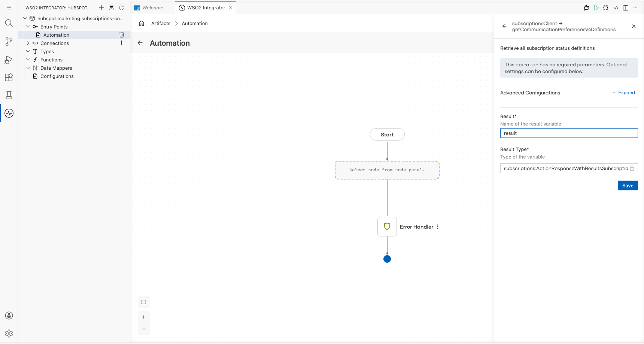Click the end node circle
The width and height of the screenshot is (644, 344).
tap(387, 259)
